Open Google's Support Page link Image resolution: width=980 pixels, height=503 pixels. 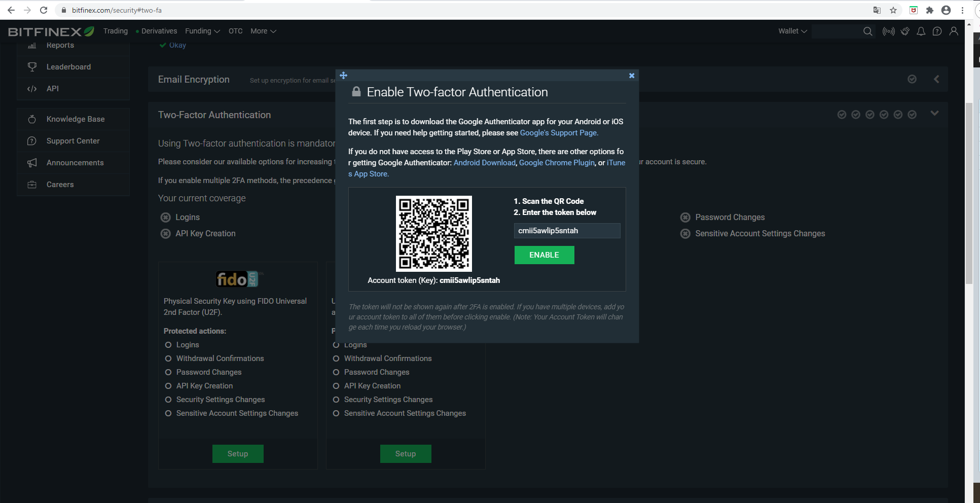(x=559, y=133)
